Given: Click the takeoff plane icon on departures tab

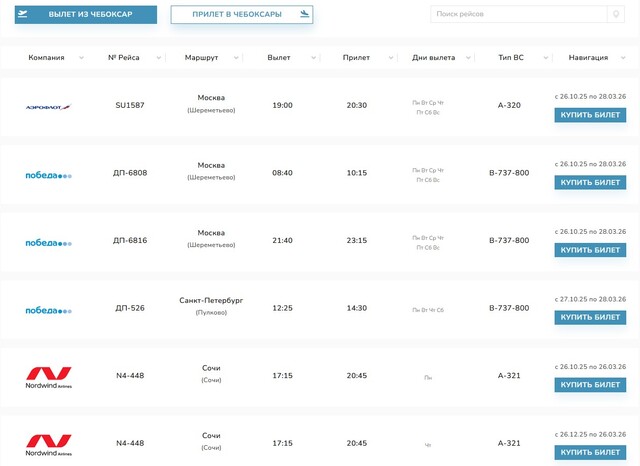Looking at the screenshot, I should click(23, 15).
